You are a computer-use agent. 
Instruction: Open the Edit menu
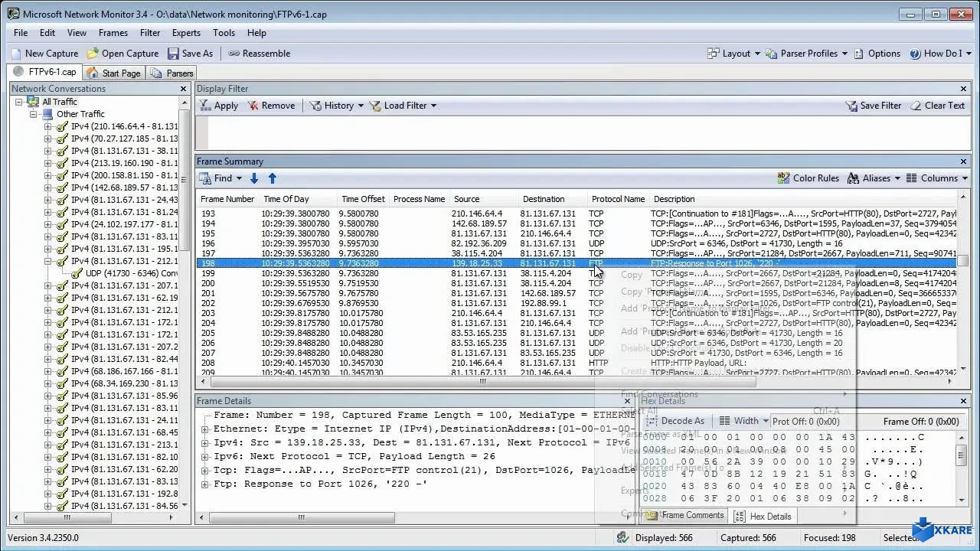tap(47, 33)
